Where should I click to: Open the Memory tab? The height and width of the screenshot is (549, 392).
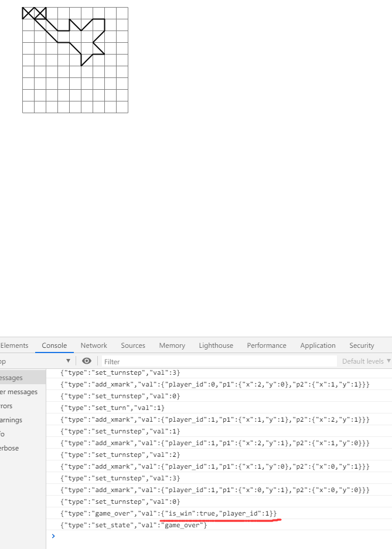pos(172,345)
